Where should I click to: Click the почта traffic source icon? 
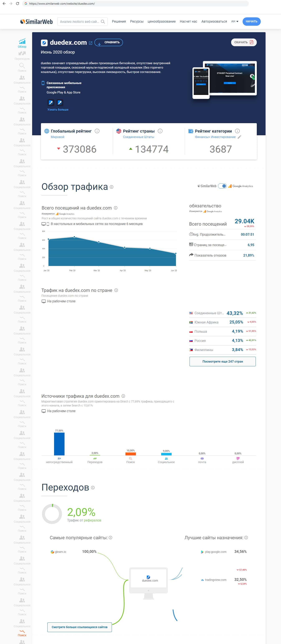click(202, 459)
